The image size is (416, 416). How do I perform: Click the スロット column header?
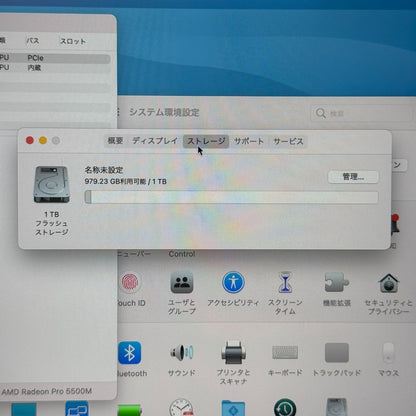pos(73,41)
